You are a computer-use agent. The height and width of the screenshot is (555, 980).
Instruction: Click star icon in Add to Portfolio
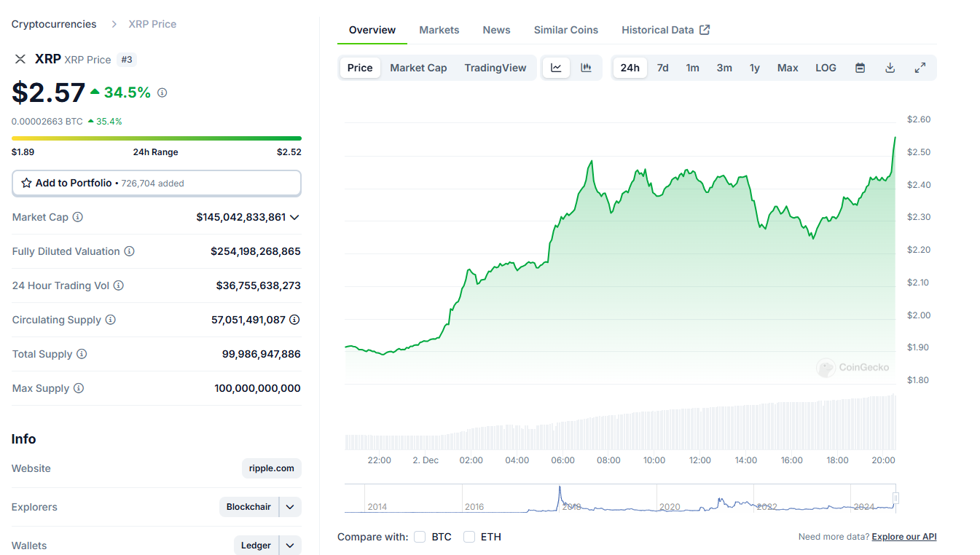[x=26, y=183]
